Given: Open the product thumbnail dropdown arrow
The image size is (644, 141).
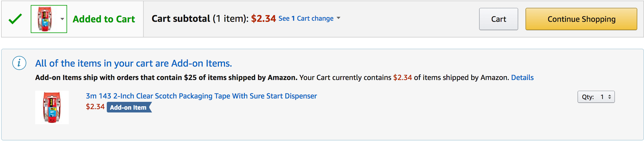Looking at the screenshot, I should click(x=62, y=19).
